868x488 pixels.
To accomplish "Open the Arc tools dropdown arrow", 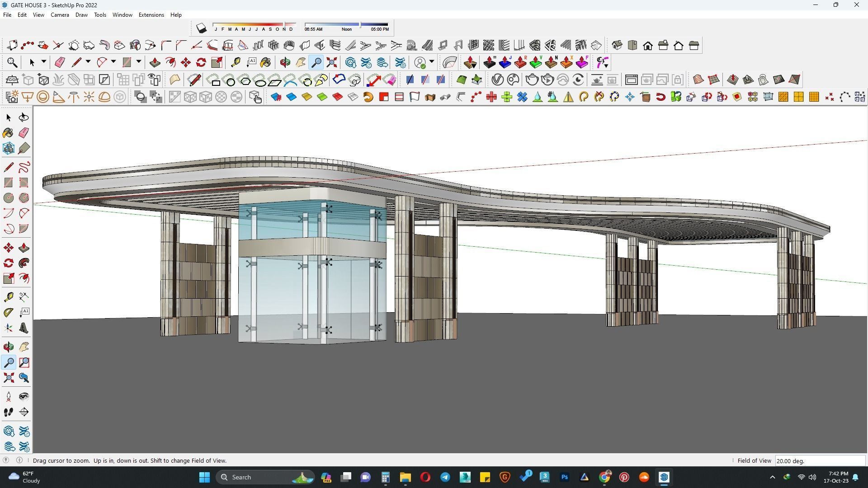I will tap(113, 62).
